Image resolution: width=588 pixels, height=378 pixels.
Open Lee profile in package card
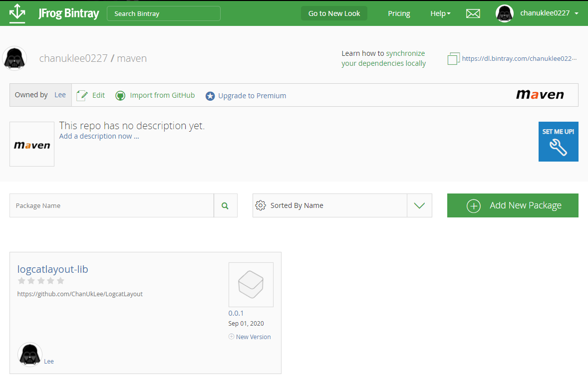[x=49, y=361]
